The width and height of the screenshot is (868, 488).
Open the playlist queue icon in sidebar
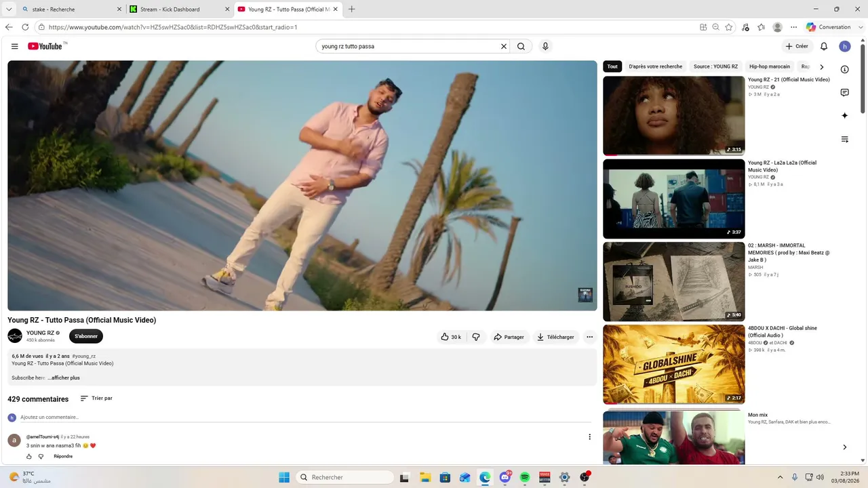(x=844, y=139)
